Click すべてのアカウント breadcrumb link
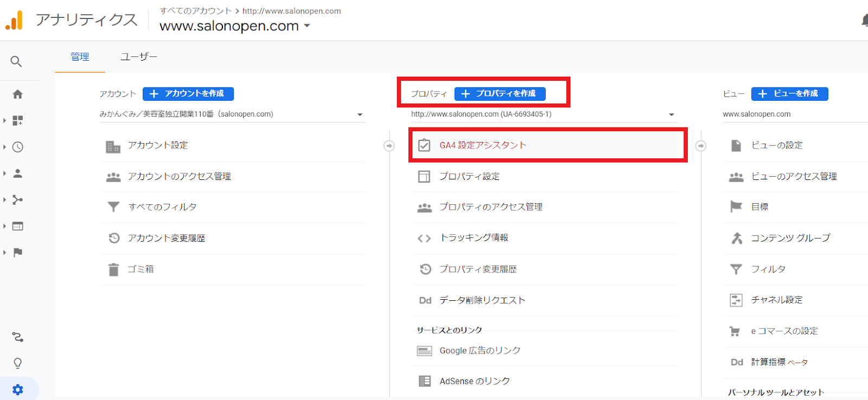 [196, 11]
